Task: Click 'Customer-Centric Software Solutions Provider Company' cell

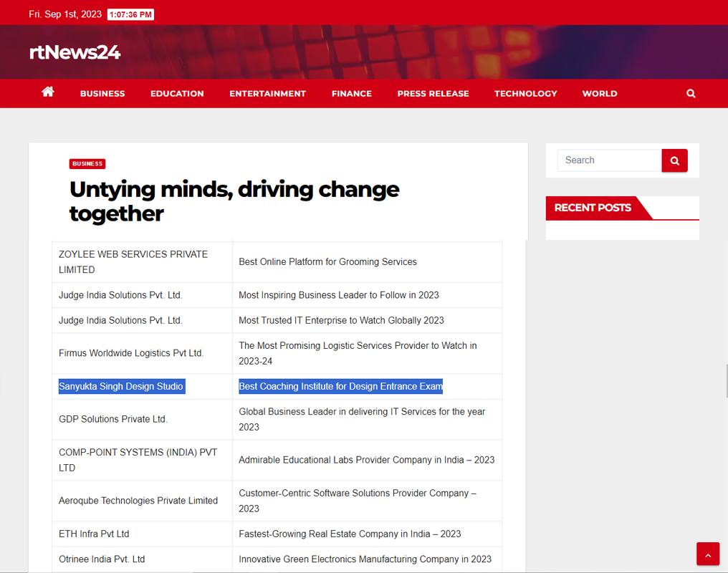Action: (368, 501)
